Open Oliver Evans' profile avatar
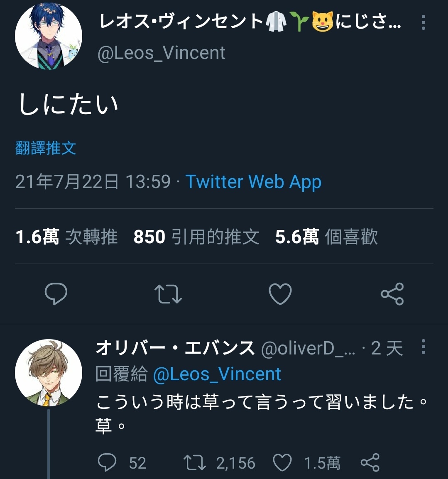This screenshot has height=479, width=448. pos(49,373)
